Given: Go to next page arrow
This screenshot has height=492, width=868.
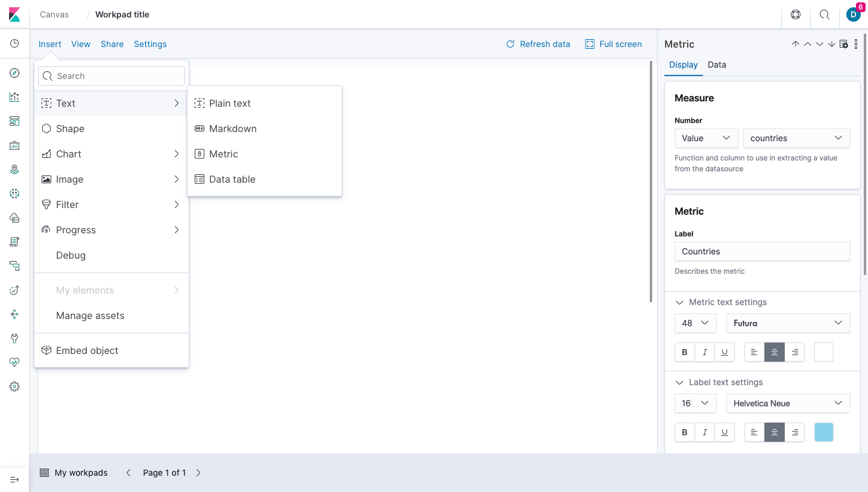Looking at the screenshot, I should click(198, 473).
